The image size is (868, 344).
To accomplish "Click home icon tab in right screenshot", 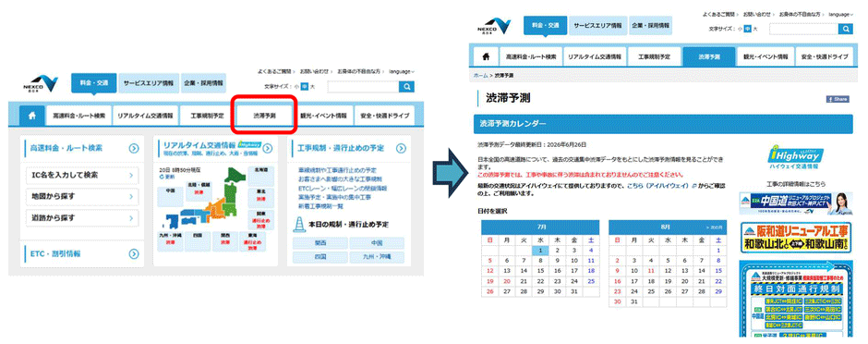I will click(x=486, y=56).
